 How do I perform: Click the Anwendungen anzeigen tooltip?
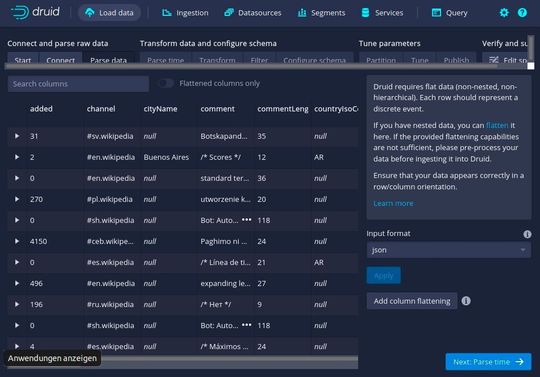52,358
